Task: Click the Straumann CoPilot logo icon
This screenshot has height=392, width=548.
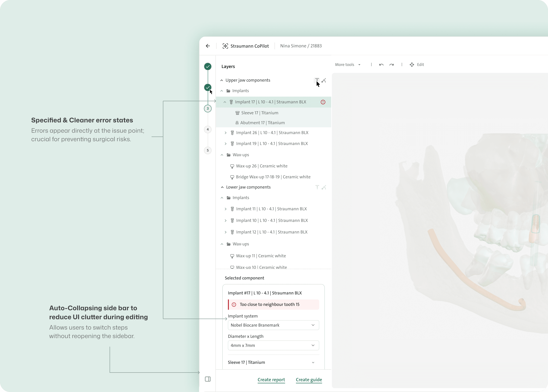Action: click(x=225, y=46)
